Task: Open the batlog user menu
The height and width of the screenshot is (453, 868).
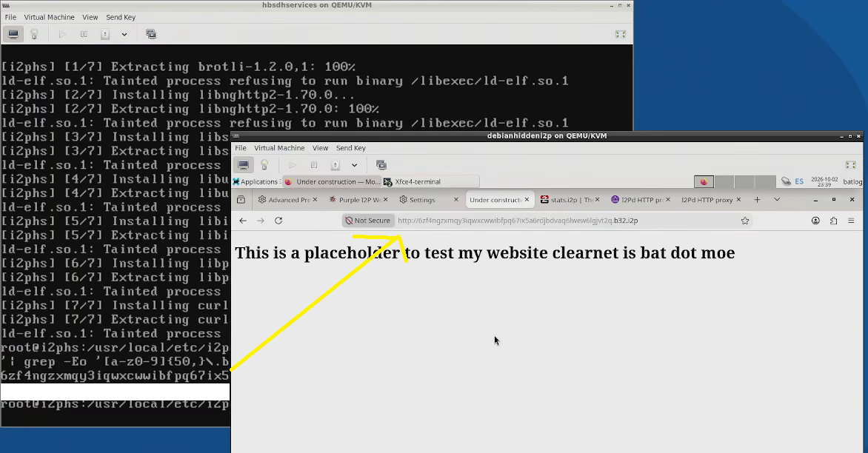Action: click(x=852, y=181)
